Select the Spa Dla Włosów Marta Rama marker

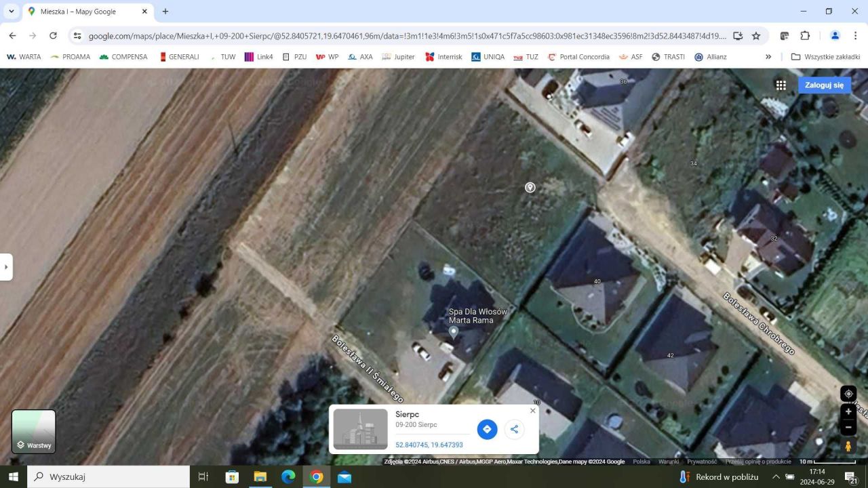[x=454, y=332]
